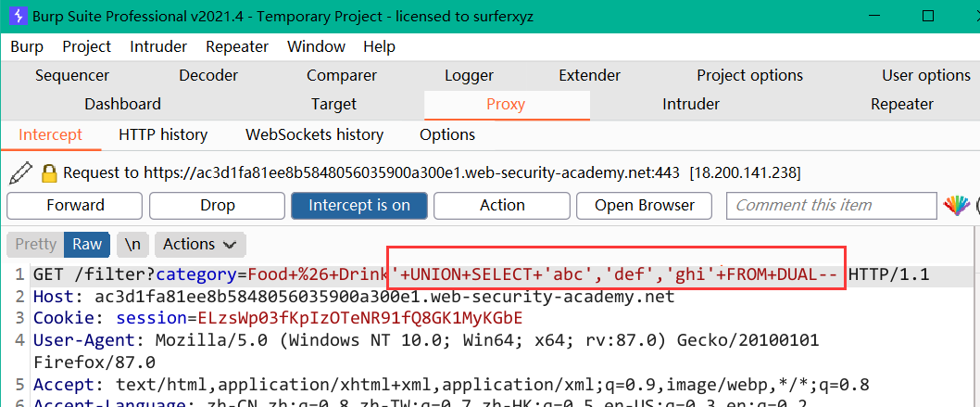Open the Repeater menu in menu bar
This screenshot has height=407, width=980.
237,46
